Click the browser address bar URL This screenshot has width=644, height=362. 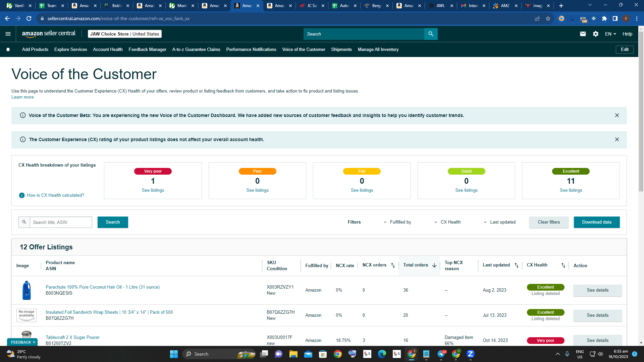click(118, 18)
